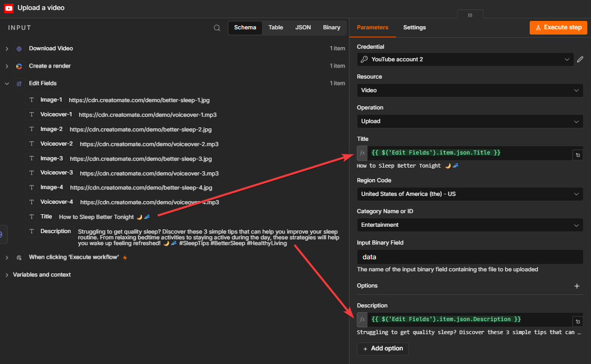Image resolution: width=591 pixels, height=364 pixels.
Task: Click the string type icon for Description field
Action: (31, 231)
